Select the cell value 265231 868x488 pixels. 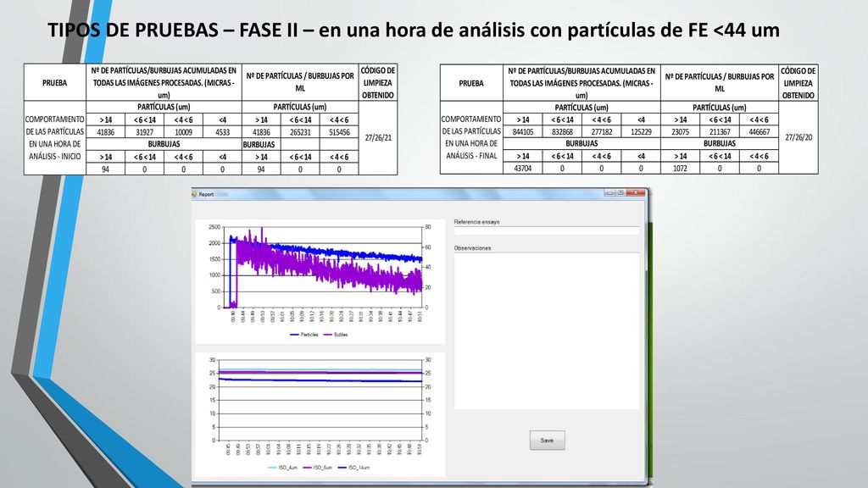tap(300, 132)
